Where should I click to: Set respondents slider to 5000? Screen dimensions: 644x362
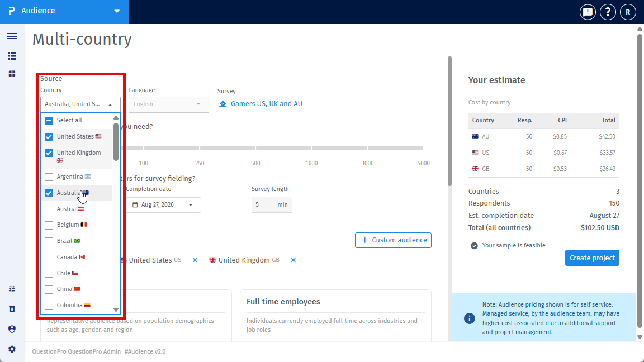point(423,147)
